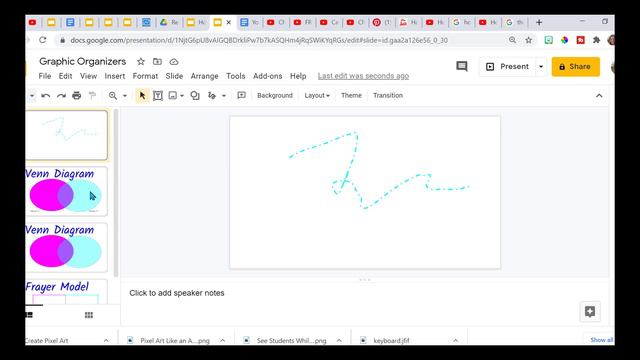Click Show all downloads link
640x360 pixels.
click(601, 340)
